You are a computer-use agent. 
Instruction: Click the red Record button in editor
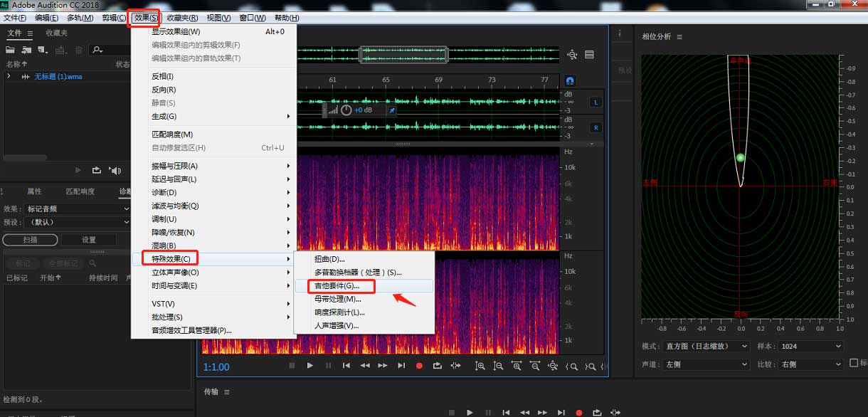click(x=419, y=366)
